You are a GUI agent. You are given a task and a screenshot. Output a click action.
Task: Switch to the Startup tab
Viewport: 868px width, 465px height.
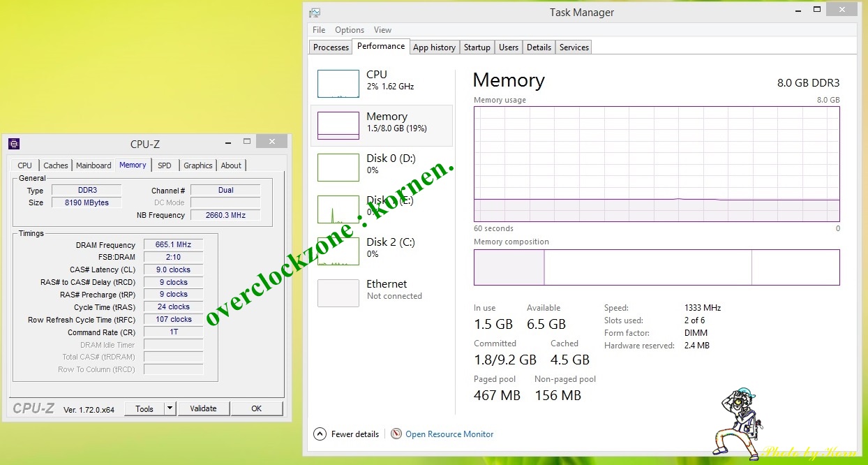point(477,47)
